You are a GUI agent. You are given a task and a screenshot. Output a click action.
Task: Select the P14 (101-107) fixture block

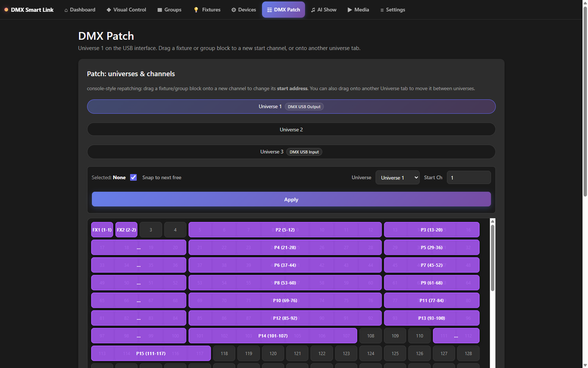(273, 336)
